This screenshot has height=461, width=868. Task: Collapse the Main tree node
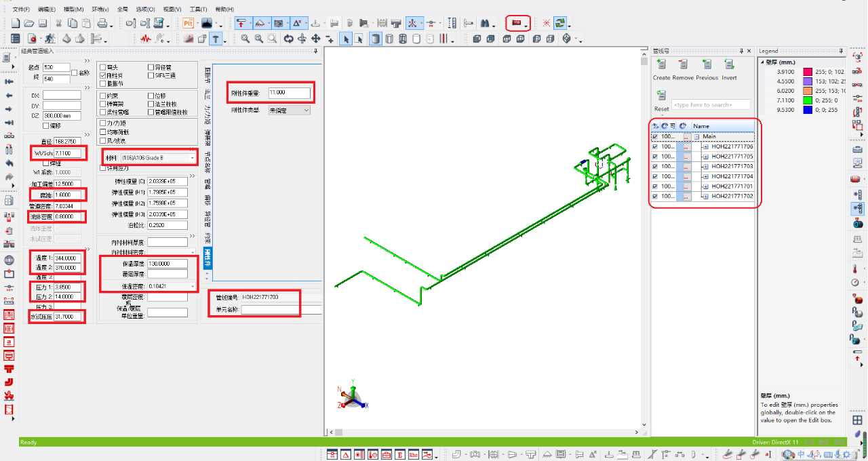coord(696,137)
